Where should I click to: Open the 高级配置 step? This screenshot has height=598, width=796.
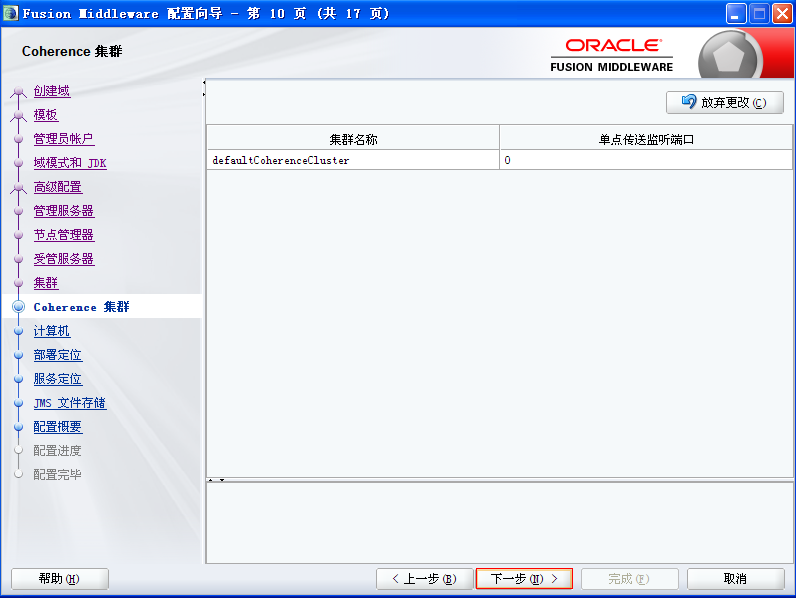[58, 187]
